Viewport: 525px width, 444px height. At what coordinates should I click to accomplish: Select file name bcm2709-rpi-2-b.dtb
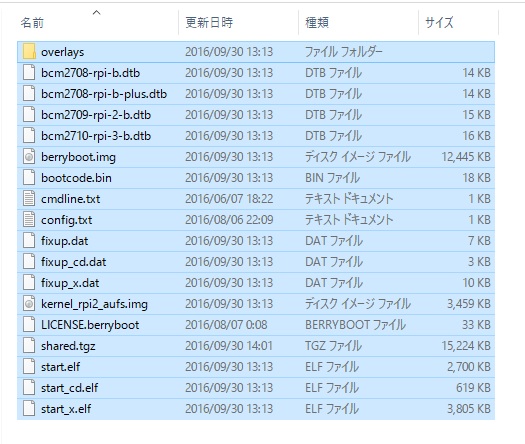(x=96, y=115)
